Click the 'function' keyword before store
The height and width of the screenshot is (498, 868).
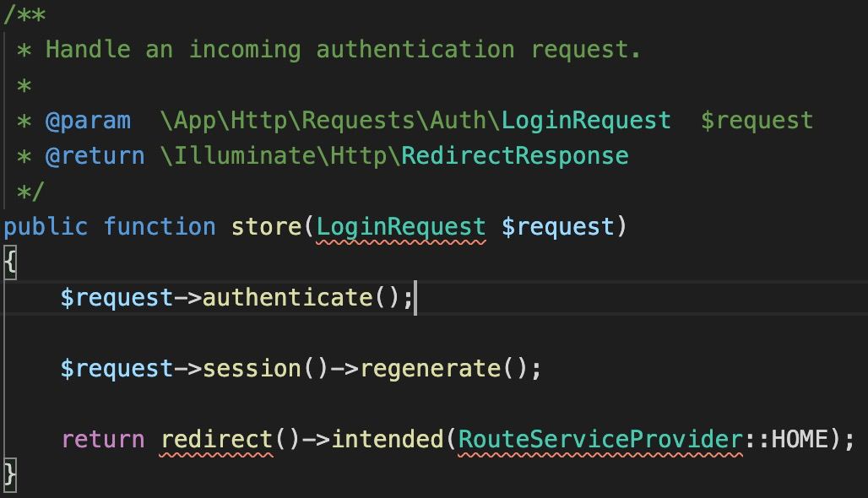[x=160, y=227]
